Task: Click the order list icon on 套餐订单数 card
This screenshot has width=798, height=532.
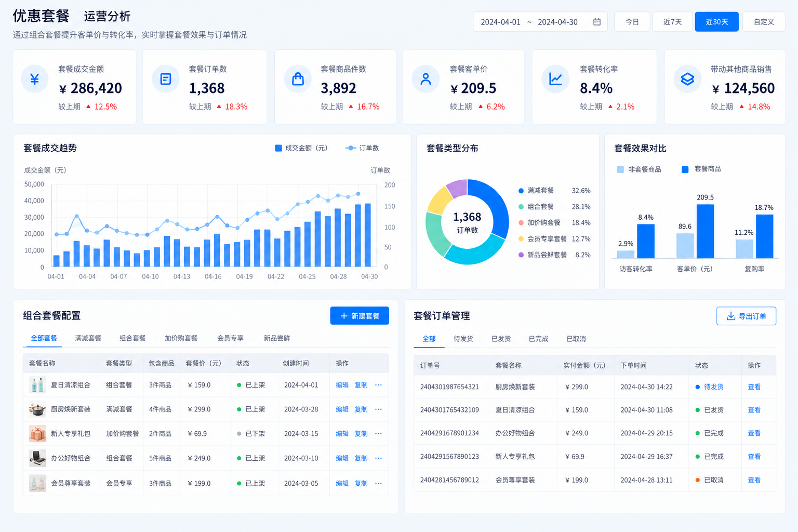Action: (x=166, y=79)
